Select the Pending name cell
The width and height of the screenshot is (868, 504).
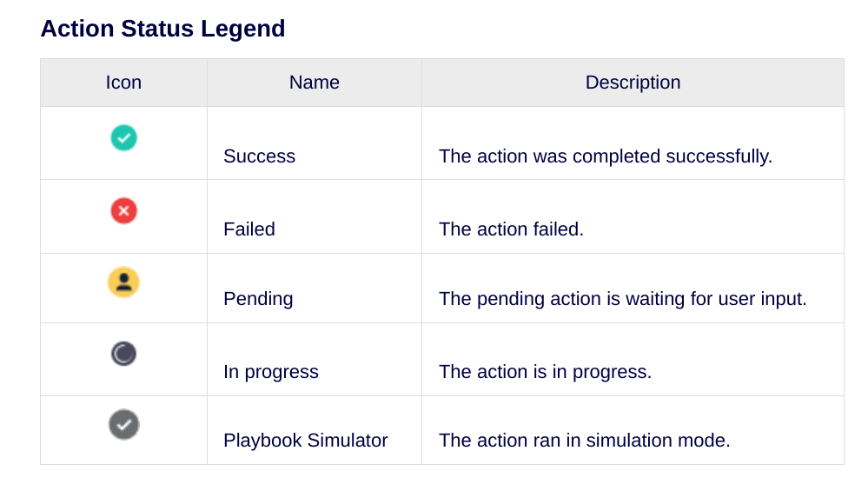point(258,299)
